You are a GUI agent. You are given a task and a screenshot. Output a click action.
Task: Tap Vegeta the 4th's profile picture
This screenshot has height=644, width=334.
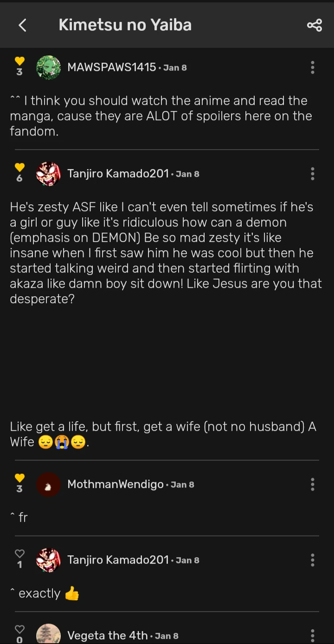point(48,634)
